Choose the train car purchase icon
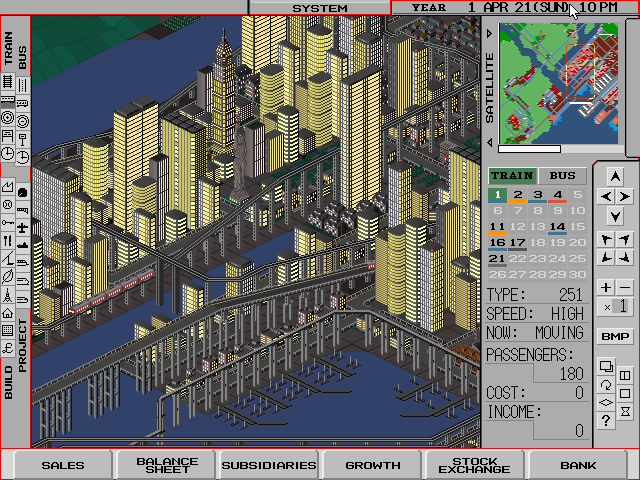Image resolution: width=640 pixels, height=480 pixels. coord(7,100)
